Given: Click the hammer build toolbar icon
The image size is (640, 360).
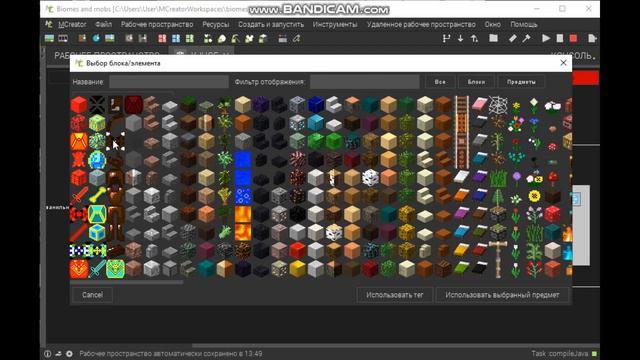Looking at the screenshot, I should pyautogui.click(x=526, y=38).
